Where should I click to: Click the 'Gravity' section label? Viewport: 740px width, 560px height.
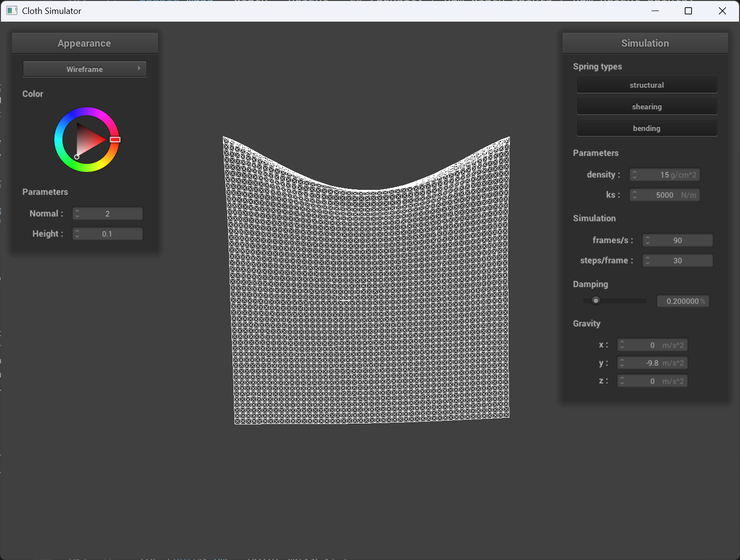point(587,324)
